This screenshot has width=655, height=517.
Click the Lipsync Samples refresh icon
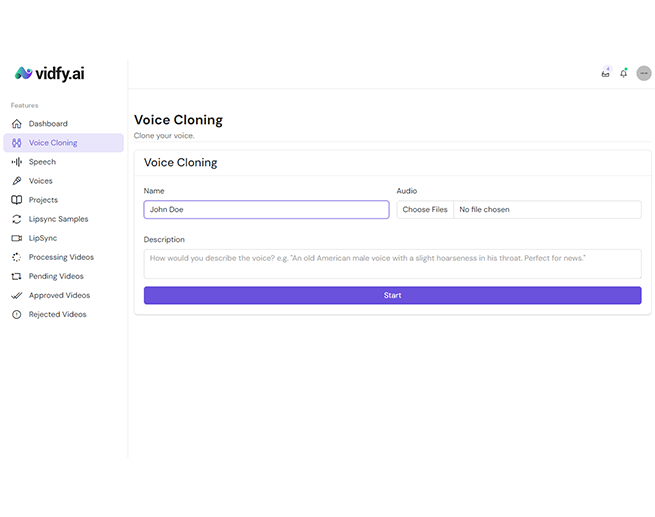[17, 219]
